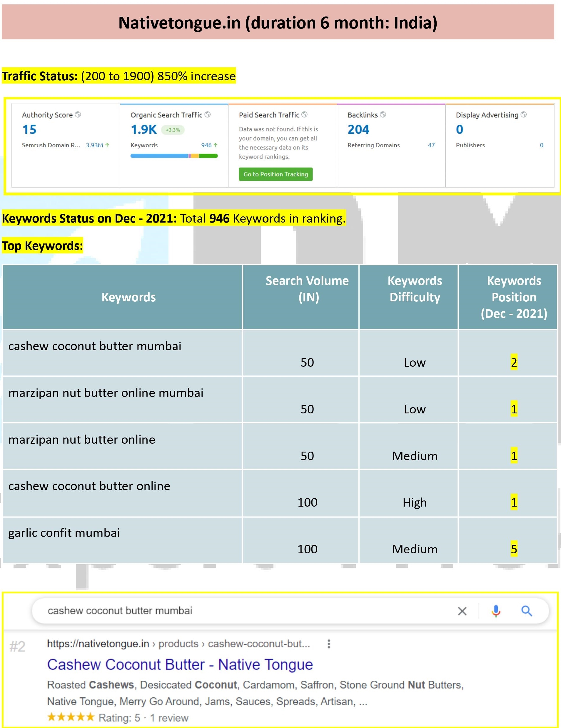Click the 'High' difficulty cell

tap(408, 493)
